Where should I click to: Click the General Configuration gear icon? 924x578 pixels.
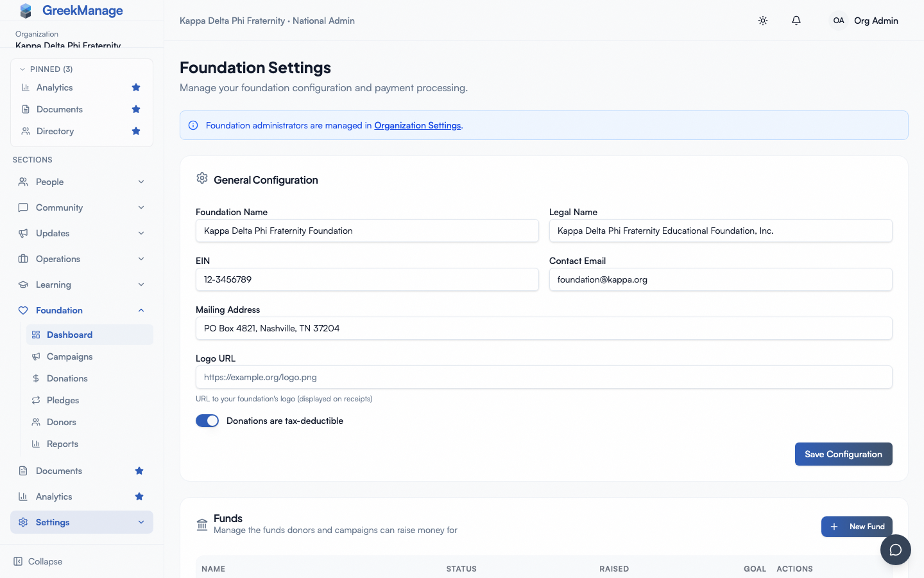pos(202,178)
